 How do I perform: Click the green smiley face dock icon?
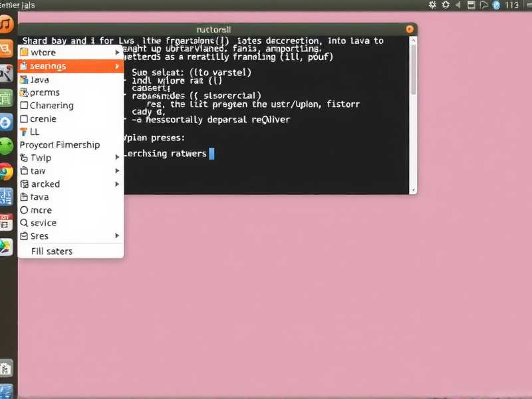tap(6, 147)
